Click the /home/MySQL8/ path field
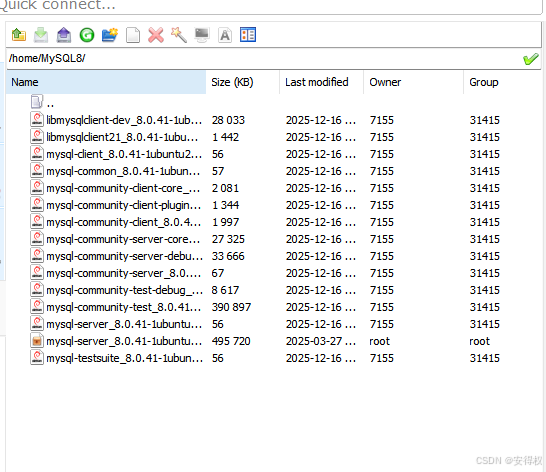546x472 pixels. (265, 59)
